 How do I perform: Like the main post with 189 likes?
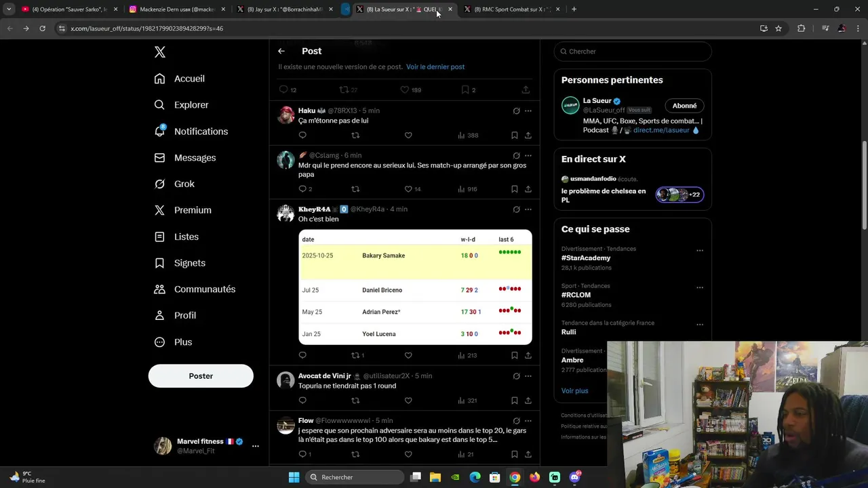[x=405, y=89]
